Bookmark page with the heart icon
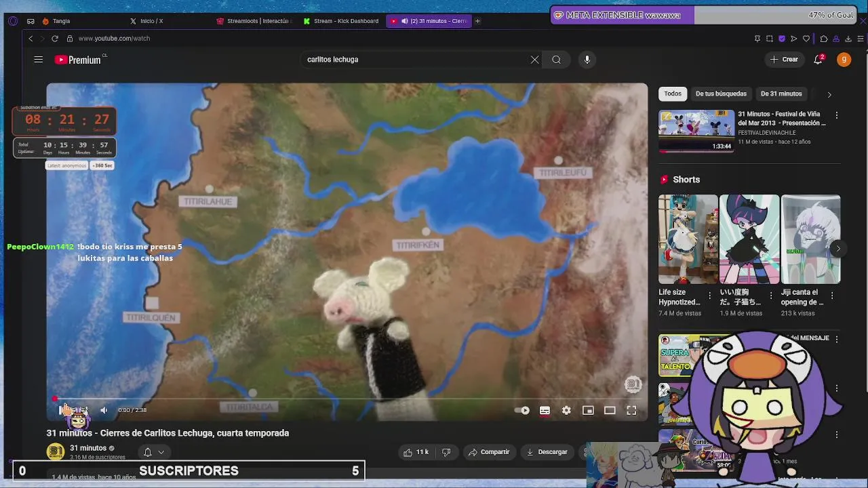The width and height of the screenshot is (868, 488). pyautogui.click(x=806, y=39)
